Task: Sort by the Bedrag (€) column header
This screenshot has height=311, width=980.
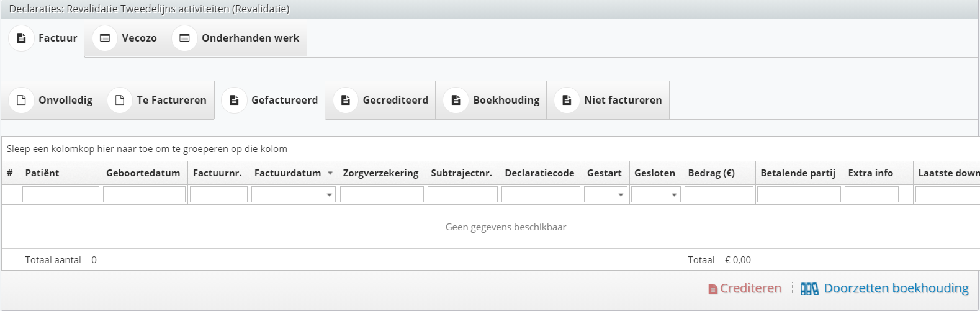Action: coord(711,173)
